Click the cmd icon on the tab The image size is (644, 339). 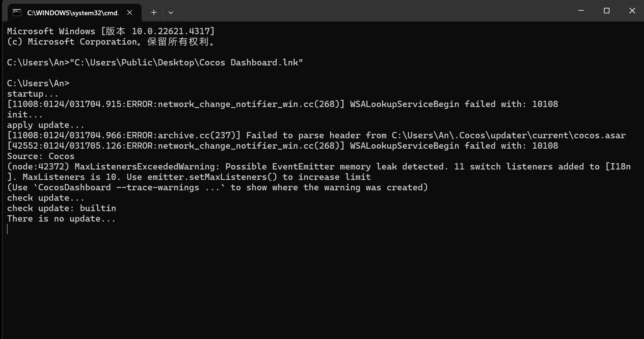coord(17,13)
